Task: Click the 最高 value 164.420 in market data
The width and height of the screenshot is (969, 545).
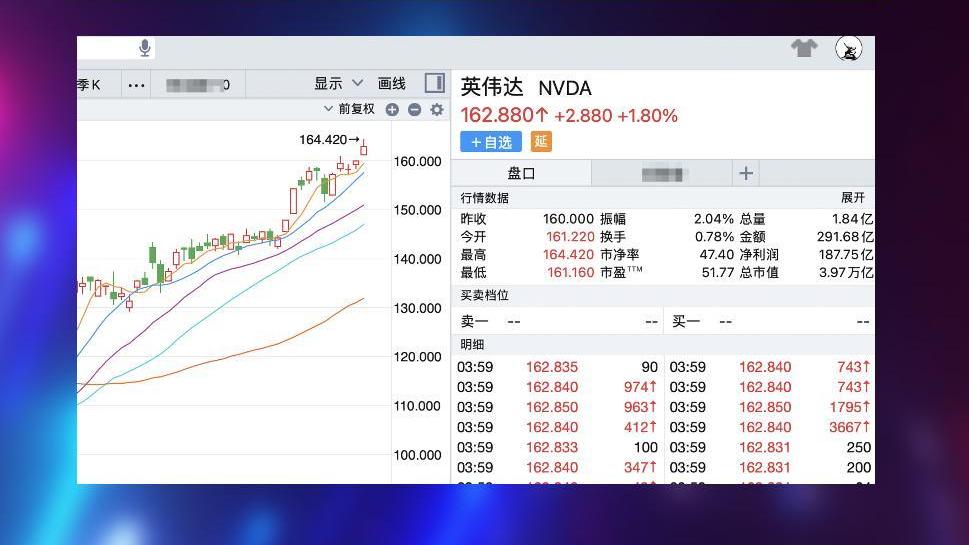Action: coord(568,255)
